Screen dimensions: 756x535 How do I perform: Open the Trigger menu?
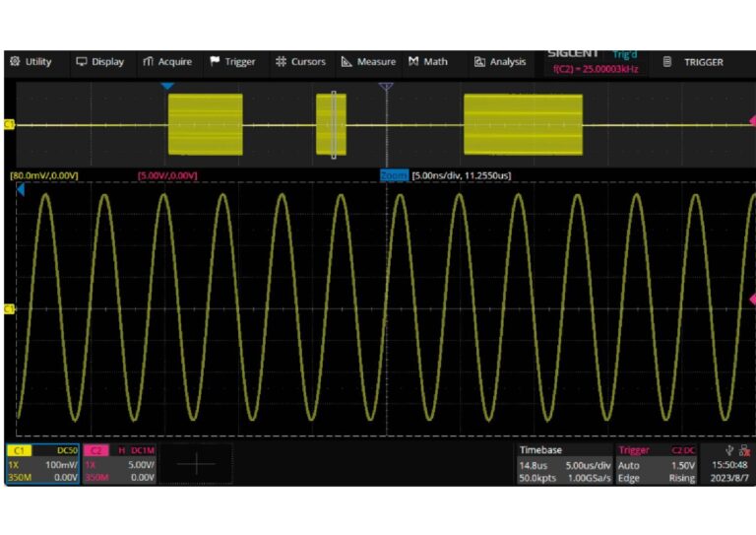pyautogui.click(x=233, y=62)
